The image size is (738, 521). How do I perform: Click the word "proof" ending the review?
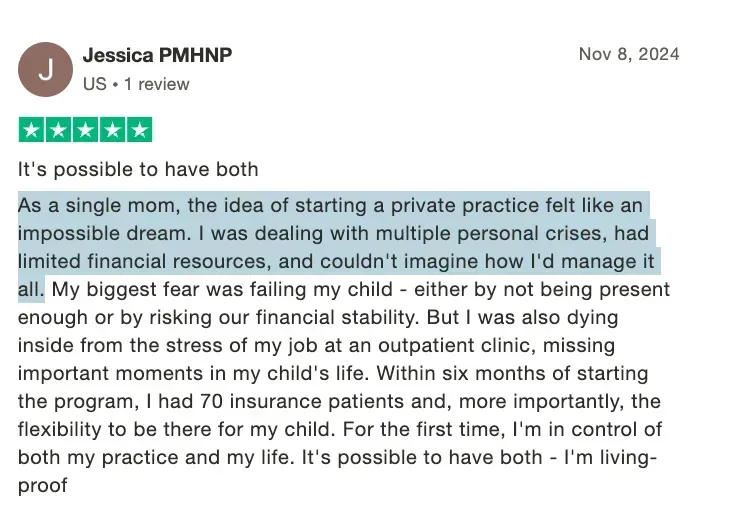click(x=42, y=486)
